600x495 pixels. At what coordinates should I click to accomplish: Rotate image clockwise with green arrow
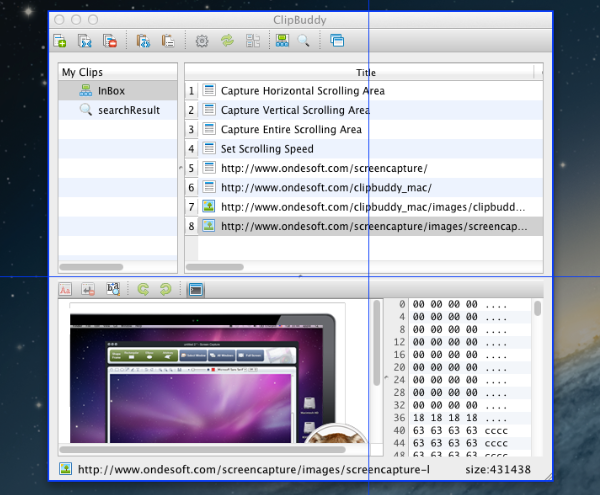[165, 289]
